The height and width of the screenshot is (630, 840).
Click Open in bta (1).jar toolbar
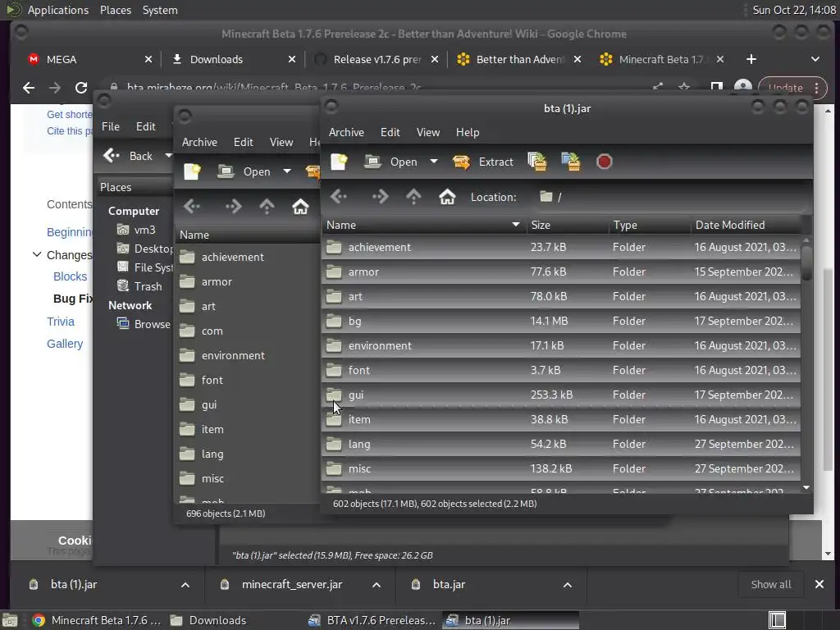[x=390, y=162]
